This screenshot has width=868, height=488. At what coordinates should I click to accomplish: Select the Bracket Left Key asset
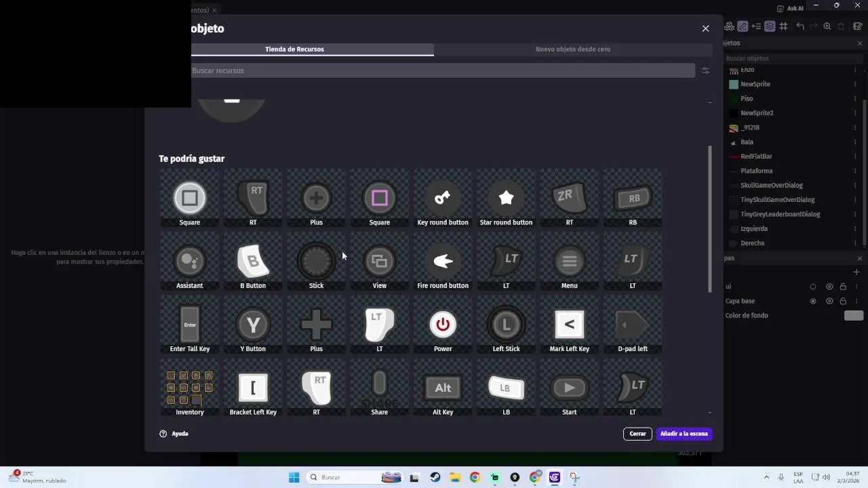[x=253, y=387]
